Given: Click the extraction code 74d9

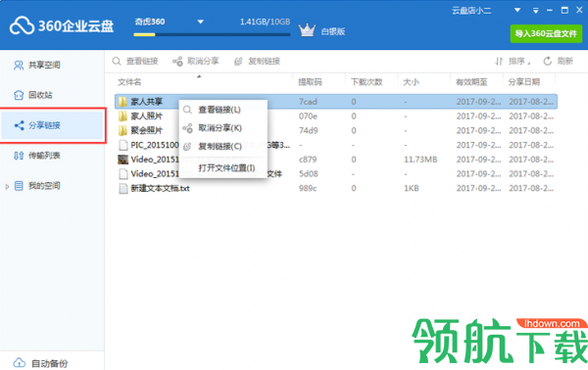Looking at the screenshot, I should coord(308,131).
